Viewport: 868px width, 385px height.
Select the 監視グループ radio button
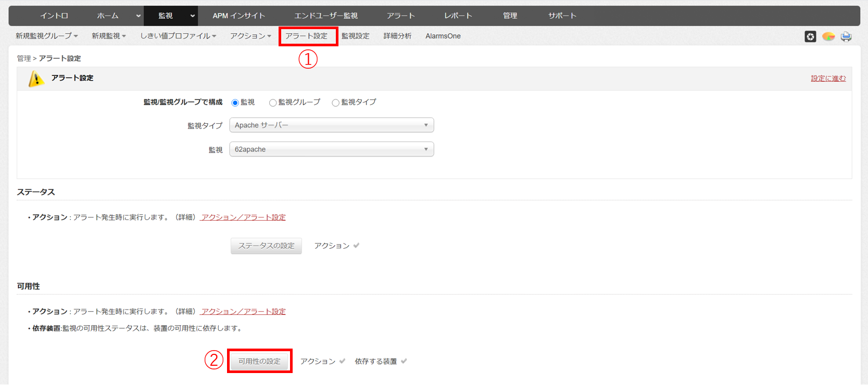pos(272,103)
